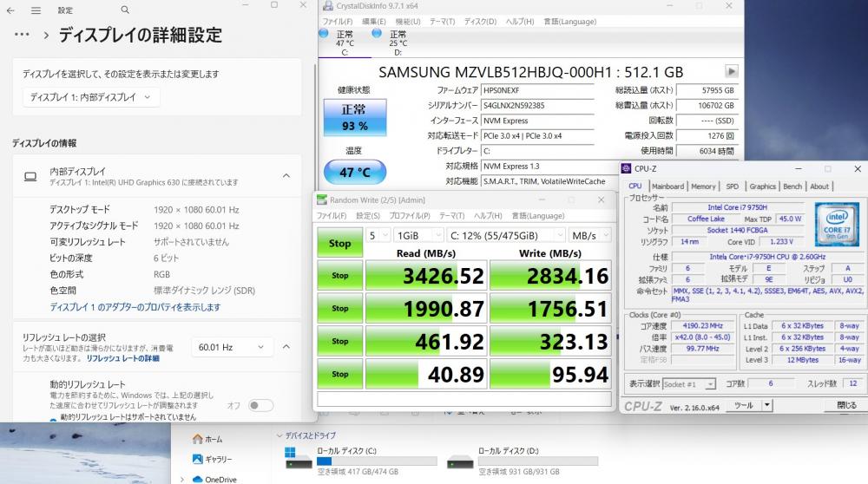The width and height of the screenshot is (868, 484).
Task: Stop the 1990.87 test row
Action: (340, 309)
